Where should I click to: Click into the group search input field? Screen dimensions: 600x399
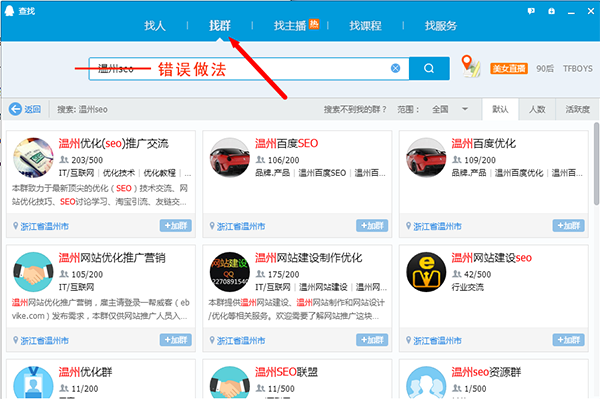pos(249,69)
